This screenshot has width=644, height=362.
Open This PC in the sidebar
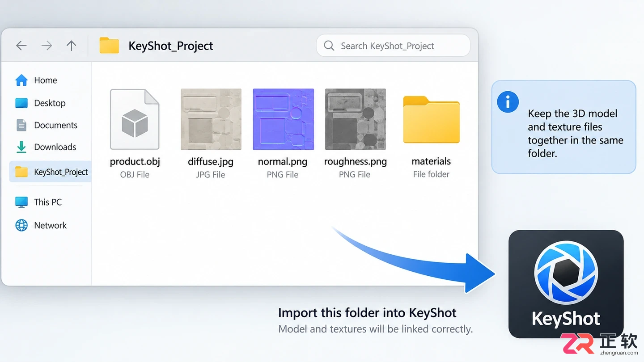(x=38, y=202)
